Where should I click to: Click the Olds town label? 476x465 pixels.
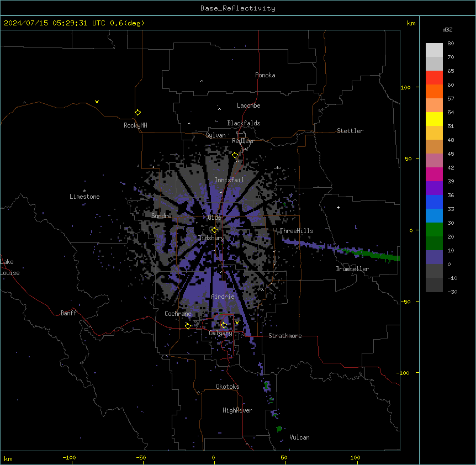coord(215,218)
